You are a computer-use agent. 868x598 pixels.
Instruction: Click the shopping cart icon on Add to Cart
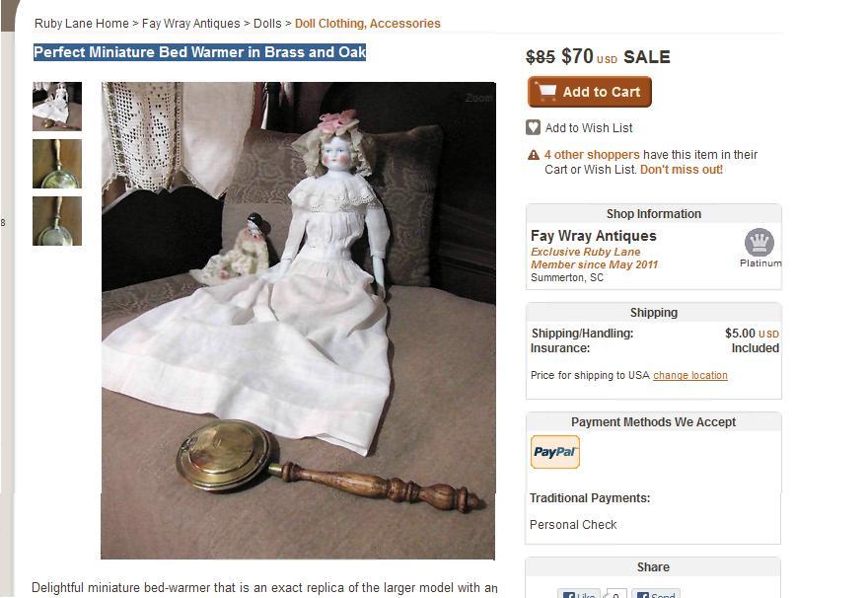click(546, 92)
